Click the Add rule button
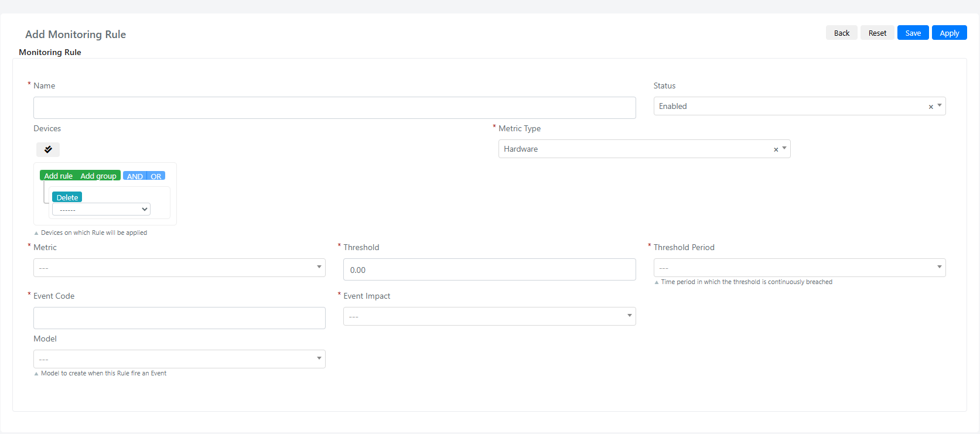This screenshot has width=980, height=434. click(59, 176)
